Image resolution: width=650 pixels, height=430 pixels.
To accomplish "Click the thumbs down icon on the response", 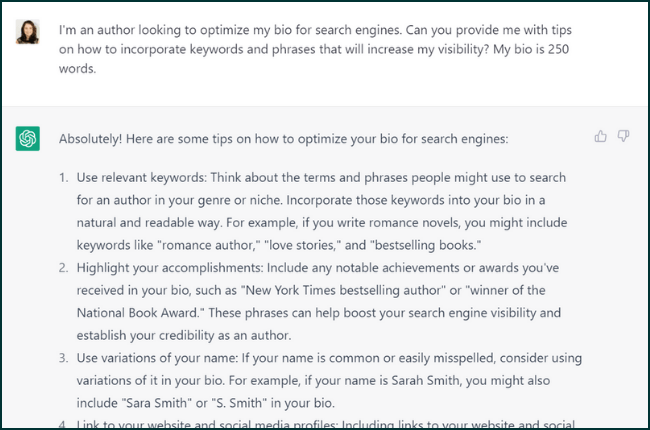I will (623, 136).
